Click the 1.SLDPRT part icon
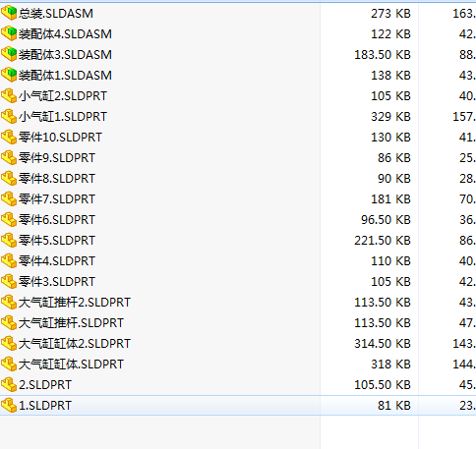Viewport: 476px width, 449px height. tap(9, 405)
